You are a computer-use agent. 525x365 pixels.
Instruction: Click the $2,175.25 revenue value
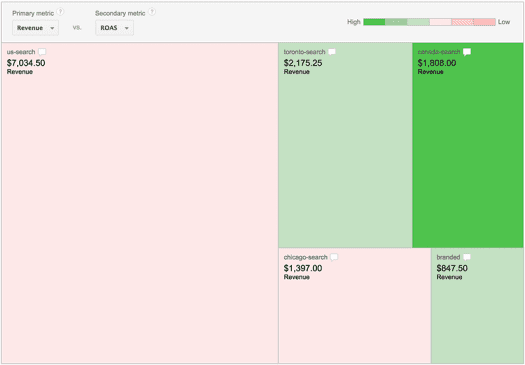tap(303, 63)
